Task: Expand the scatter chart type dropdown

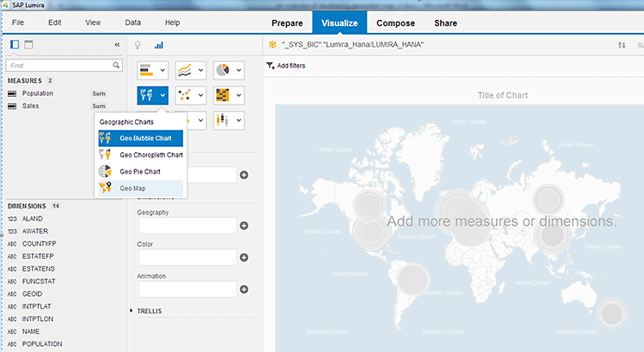Action: point(201,95)
